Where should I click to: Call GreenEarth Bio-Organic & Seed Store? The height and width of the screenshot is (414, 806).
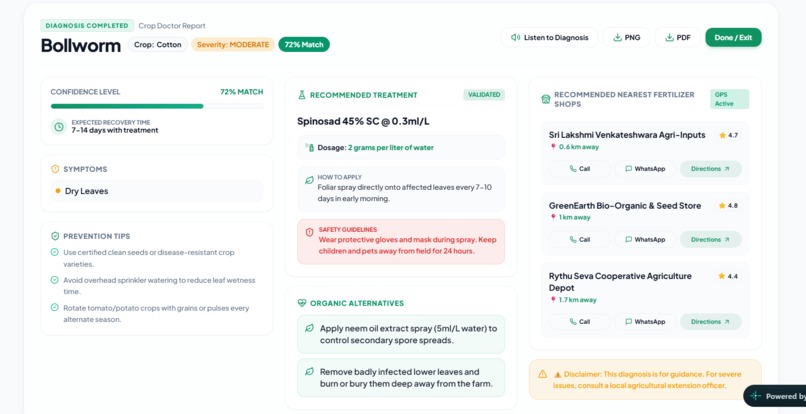point(579,240)
